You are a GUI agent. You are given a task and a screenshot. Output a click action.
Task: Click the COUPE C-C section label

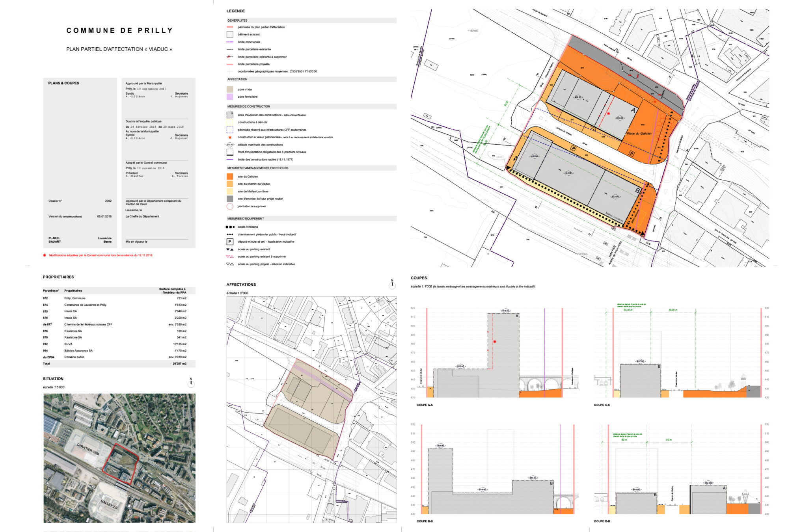coord(602,405)
